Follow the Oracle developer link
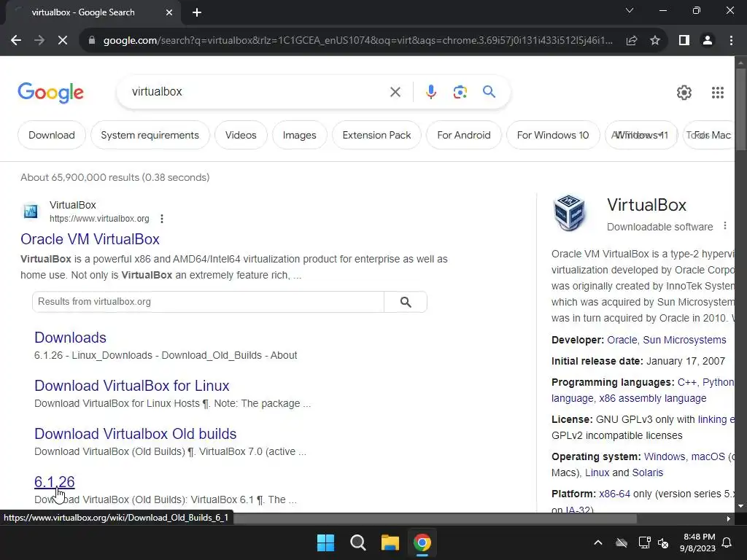Viewport: 747px width, 560px height. tap(622, 340)
